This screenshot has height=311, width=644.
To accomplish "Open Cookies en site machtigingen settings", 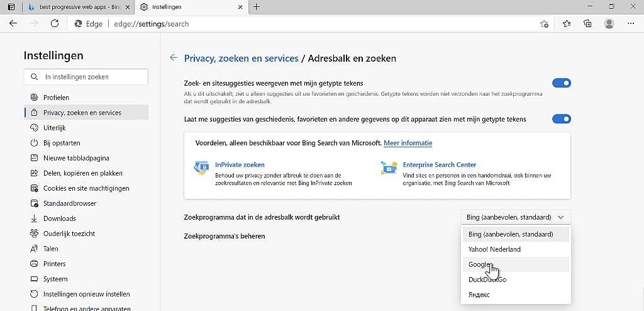I will click(86, 188).
